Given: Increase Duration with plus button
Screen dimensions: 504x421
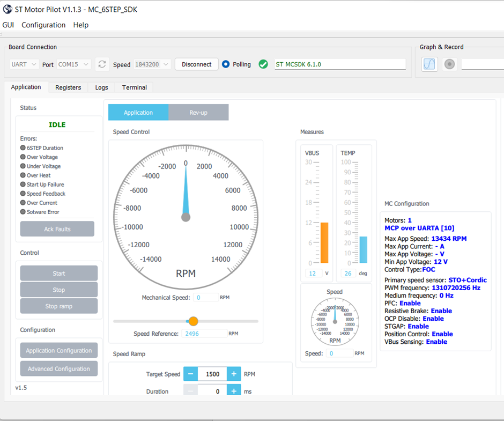Looking at the screenshot, I should point(234,390).
